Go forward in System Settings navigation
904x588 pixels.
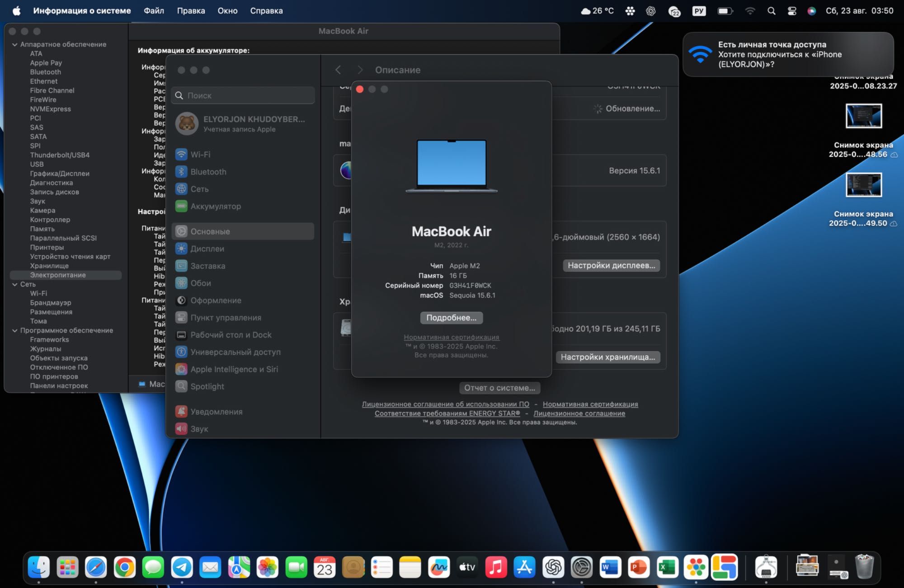pyautogui.click(x=360, y=70)
